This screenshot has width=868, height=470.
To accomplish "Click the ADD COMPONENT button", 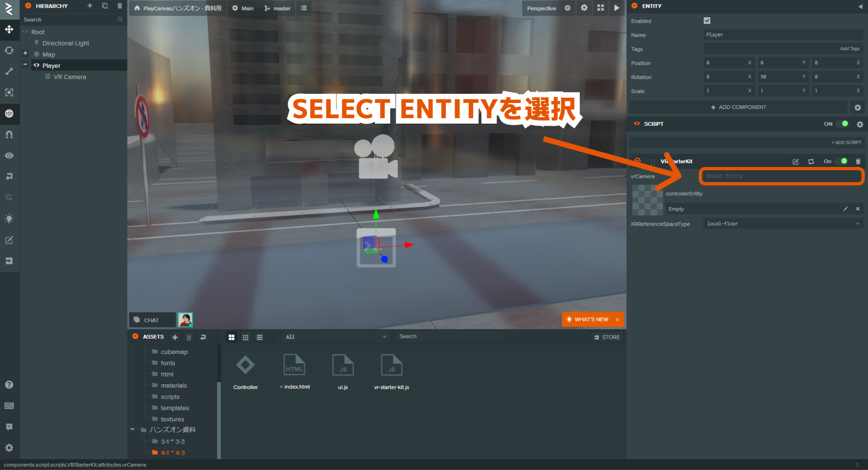I will (738, 107).
